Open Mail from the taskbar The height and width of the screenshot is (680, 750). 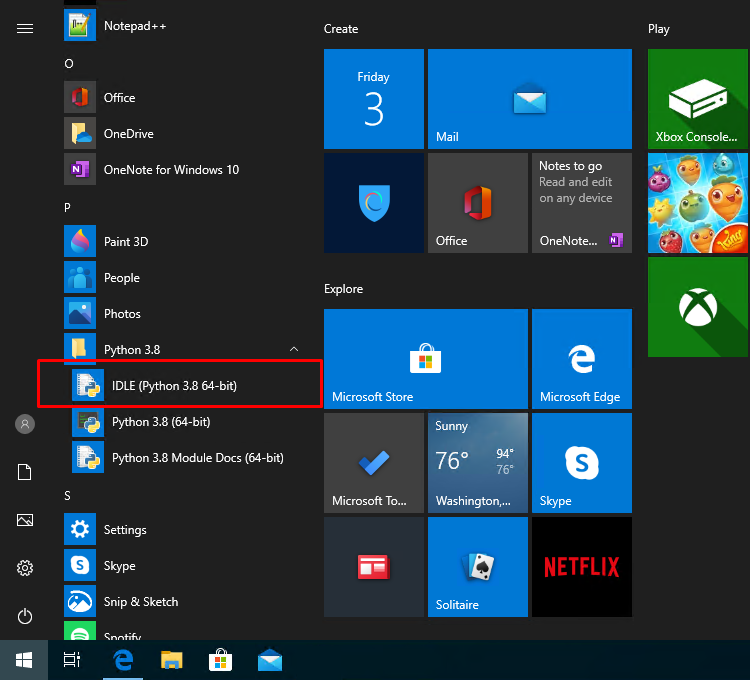pyautogui.click(x=270, y=660)
